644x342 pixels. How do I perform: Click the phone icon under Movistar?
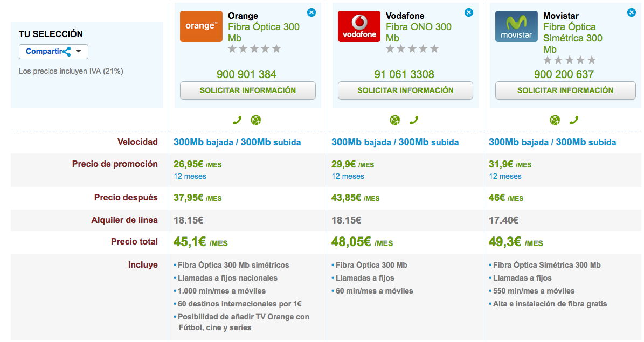(573, 120)
